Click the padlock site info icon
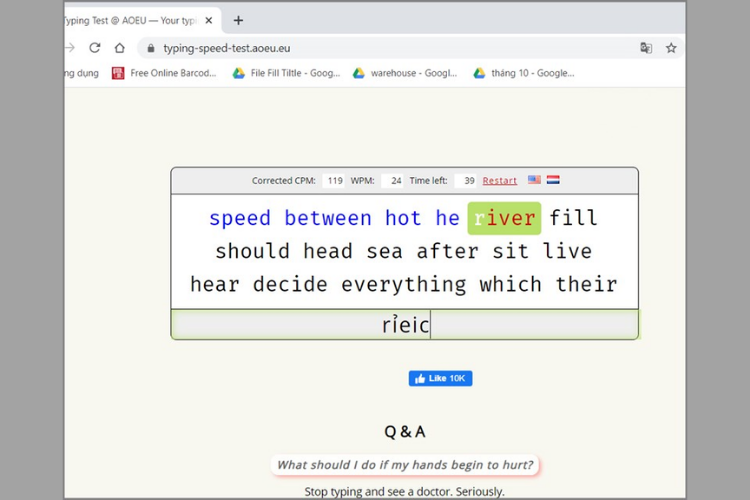 point(151,48)
